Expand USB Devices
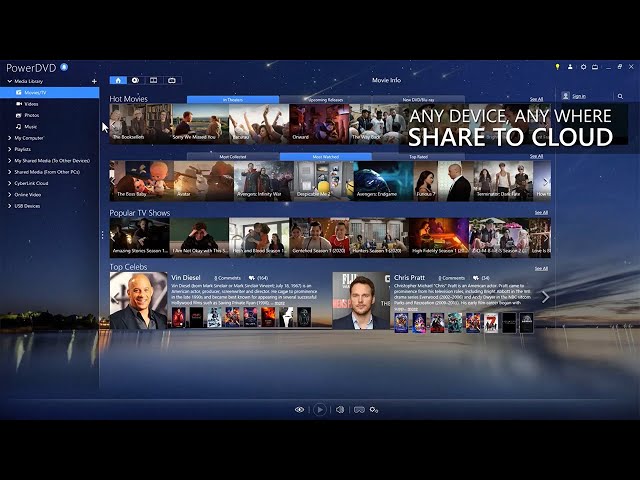 pyautogui.click(x=9, y=206)
